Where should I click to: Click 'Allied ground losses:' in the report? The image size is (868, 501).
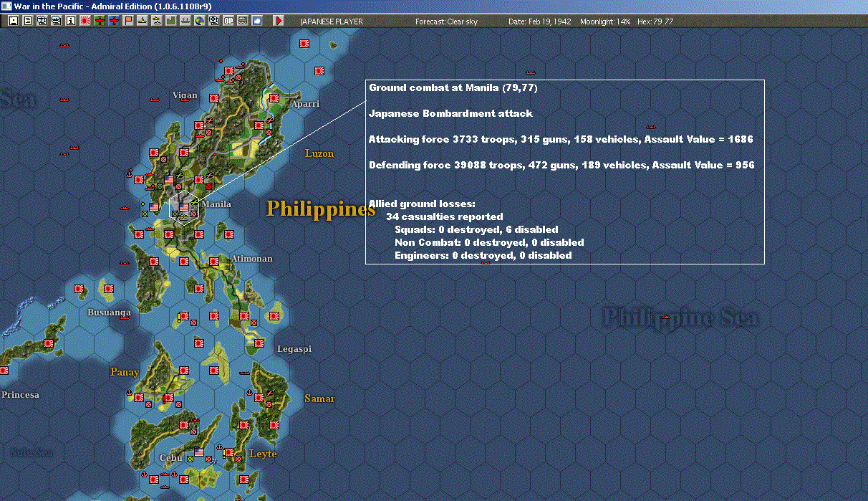422,204
